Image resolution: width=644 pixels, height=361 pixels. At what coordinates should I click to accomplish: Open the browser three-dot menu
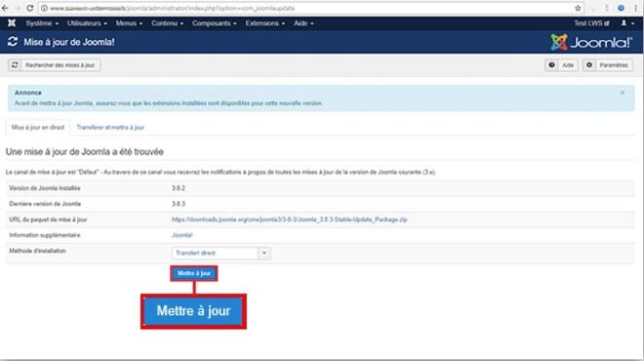[635, 8]
